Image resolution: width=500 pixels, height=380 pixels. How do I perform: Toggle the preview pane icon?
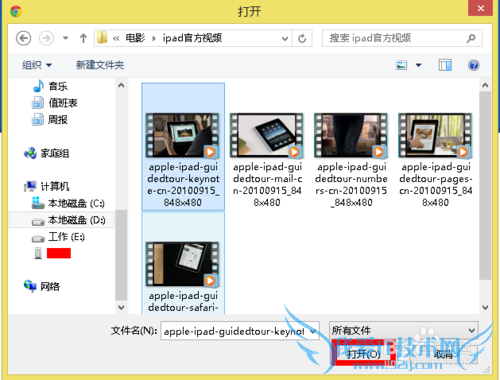(x=445, y=65)
